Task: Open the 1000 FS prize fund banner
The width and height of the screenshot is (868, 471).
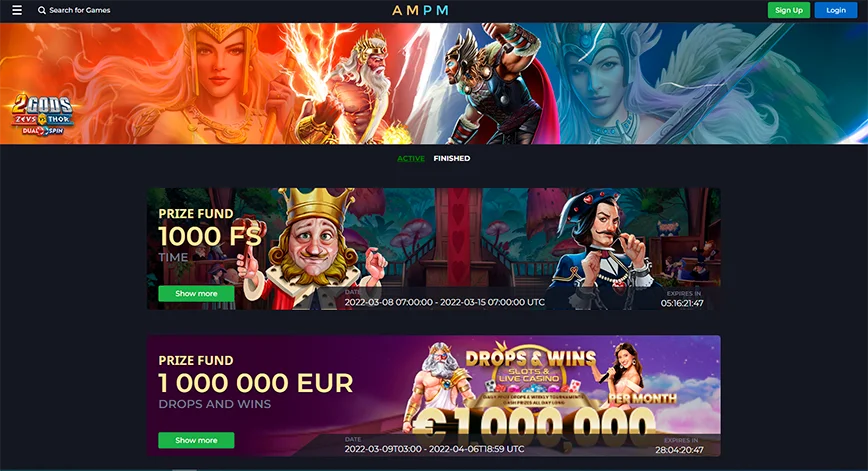Action: click(x=433, y=249)
